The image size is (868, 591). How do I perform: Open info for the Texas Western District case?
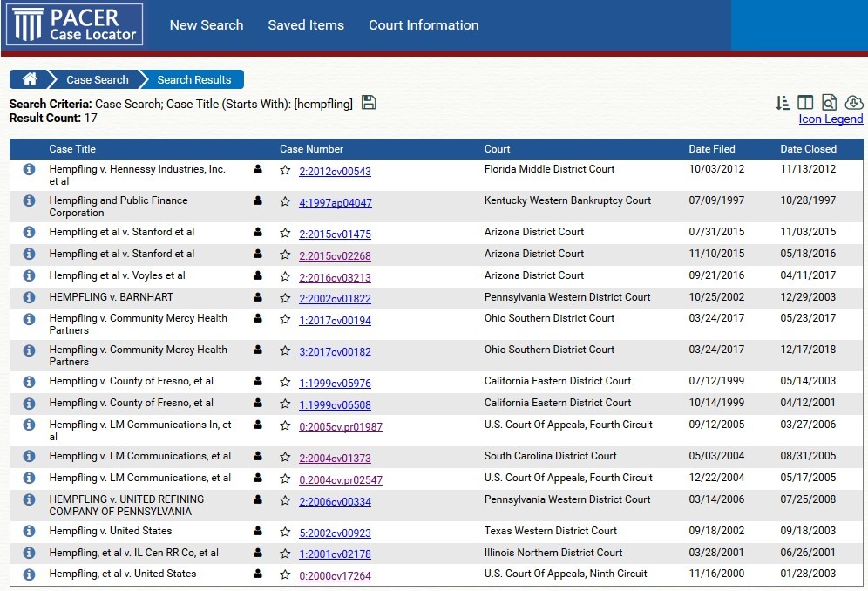[30, 531]
